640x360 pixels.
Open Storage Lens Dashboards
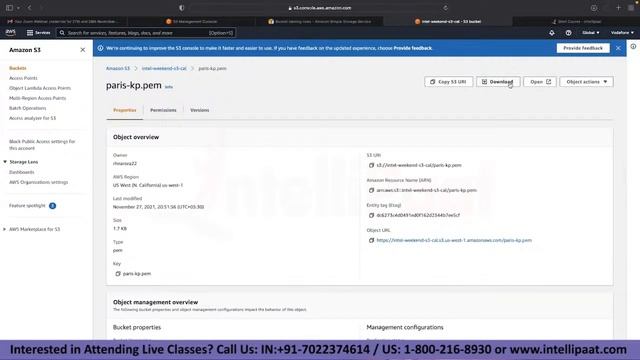coord(22,172)
